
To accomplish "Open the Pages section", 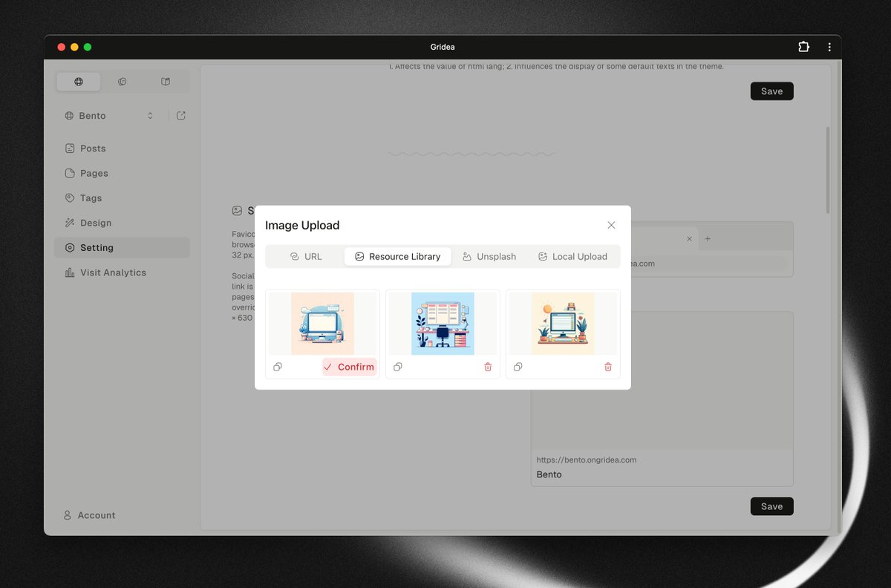I will pyautogui.click(x=122, y=173).
